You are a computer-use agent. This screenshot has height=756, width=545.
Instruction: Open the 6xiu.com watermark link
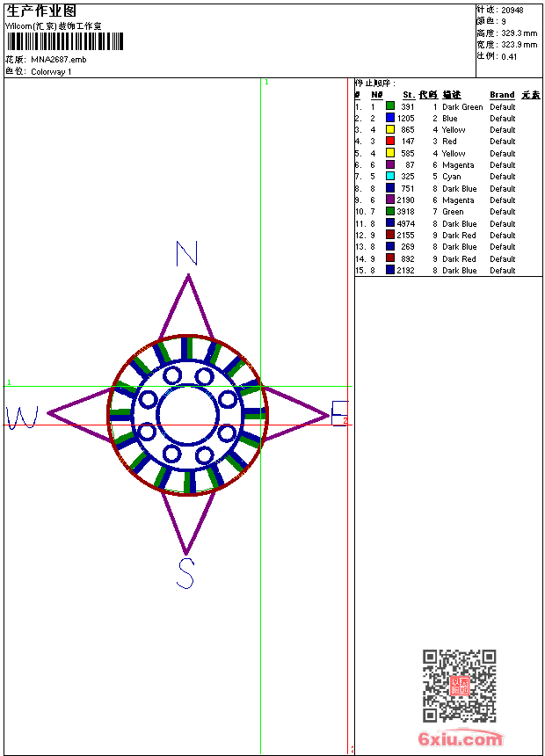tap(459, 739)
